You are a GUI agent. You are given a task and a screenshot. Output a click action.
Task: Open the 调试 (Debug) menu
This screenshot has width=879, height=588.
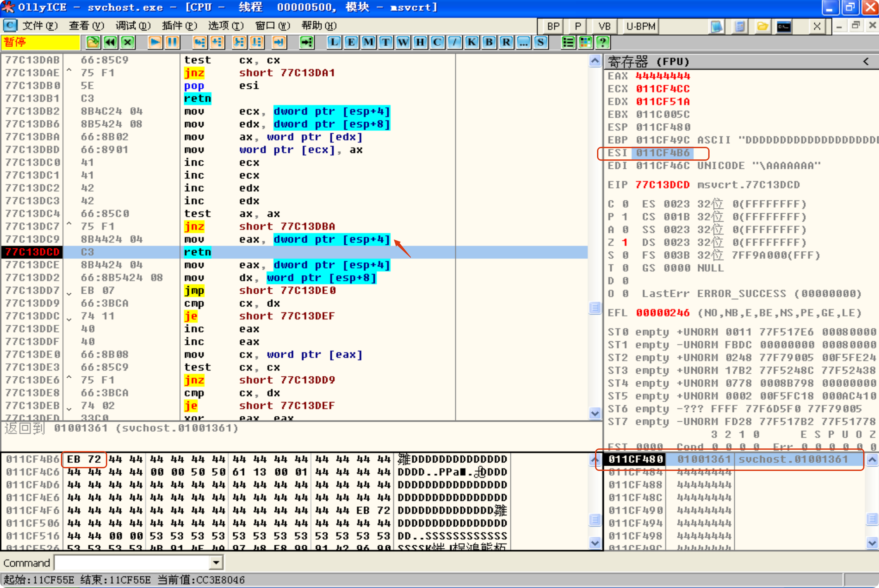coord(132,25)
